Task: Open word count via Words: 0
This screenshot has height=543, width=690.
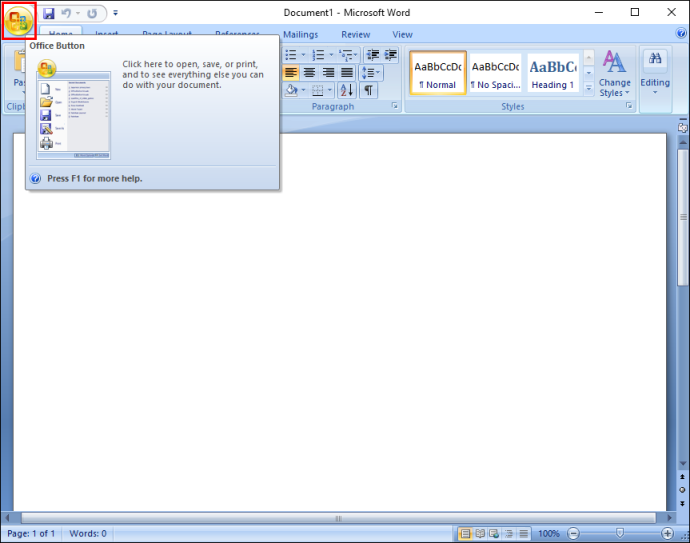Action: click(88, 534)
